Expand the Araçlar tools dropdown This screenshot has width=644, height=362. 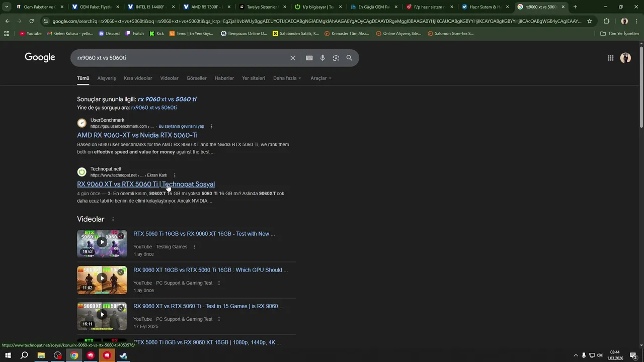(321, 78)
